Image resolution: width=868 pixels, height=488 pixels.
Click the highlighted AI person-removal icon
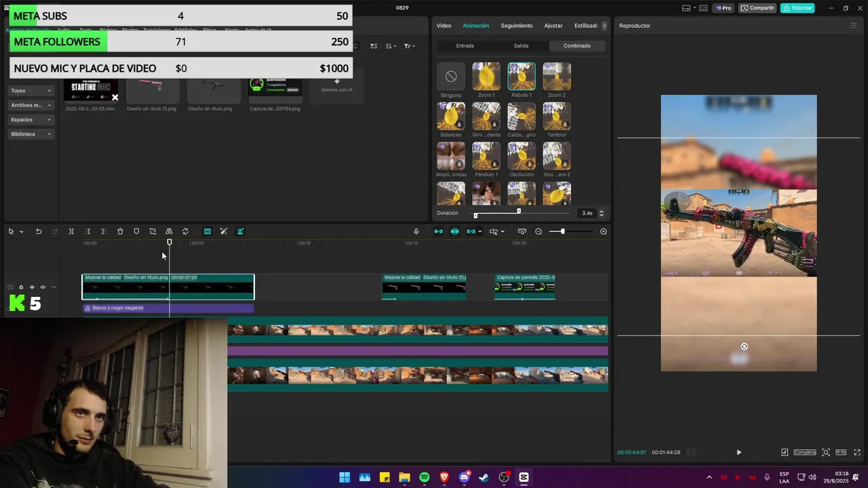pos(240,232)
